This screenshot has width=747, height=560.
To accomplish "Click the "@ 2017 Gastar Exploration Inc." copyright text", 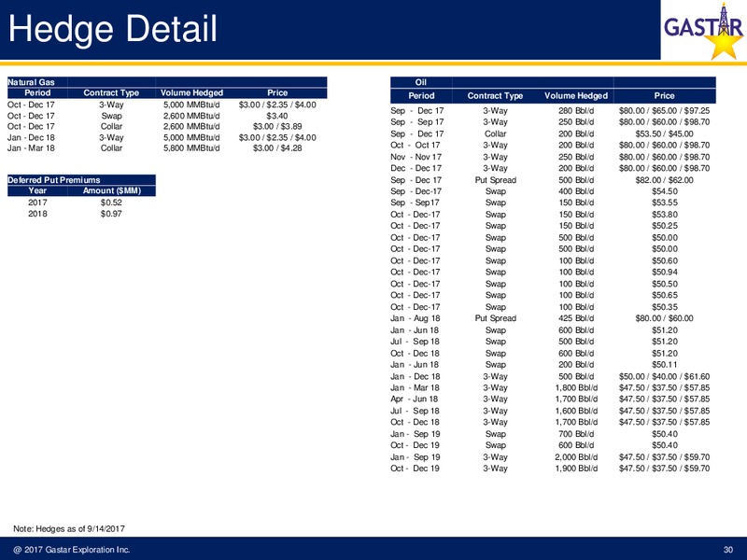I will [72, 550].
